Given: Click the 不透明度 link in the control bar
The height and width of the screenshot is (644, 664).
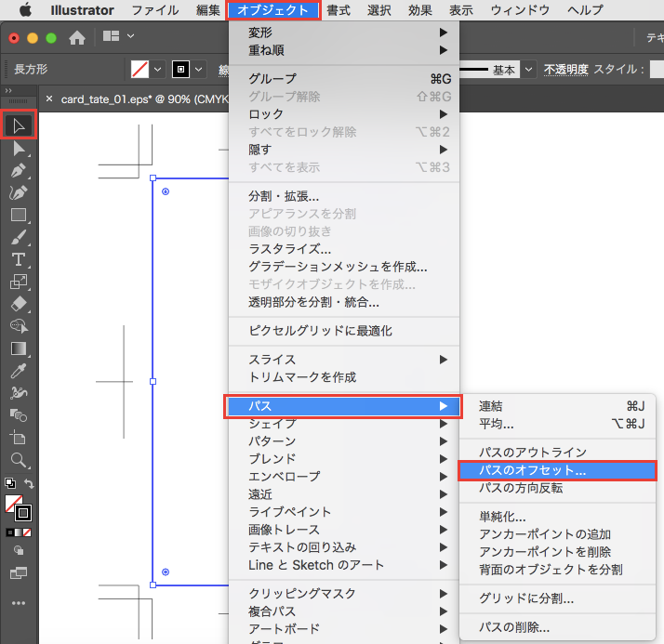Looking at the screenshot, I should (565, 70).
